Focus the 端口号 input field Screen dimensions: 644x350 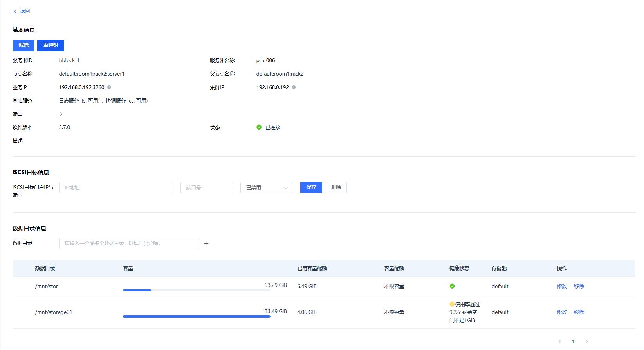tap(207, 188)
